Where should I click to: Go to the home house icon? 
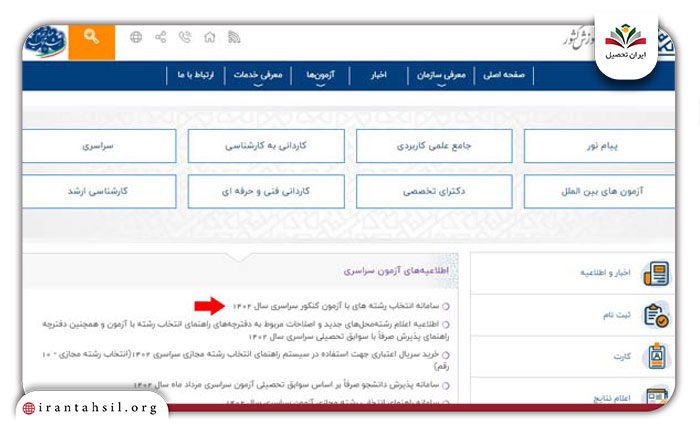coord(209,37)
